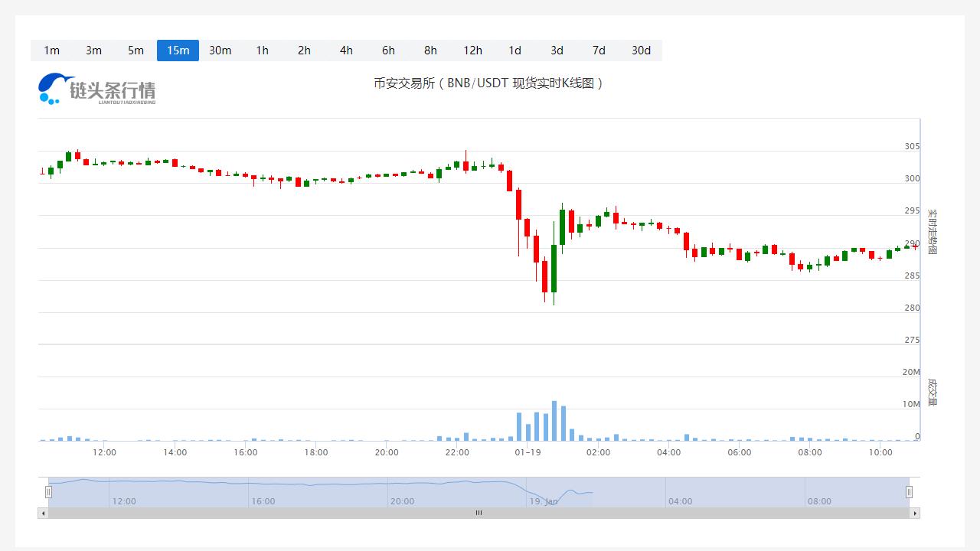The width and height of the screenshot is (980, 551).
Task: Click the 295 price axis label
Action: point(913,210)
